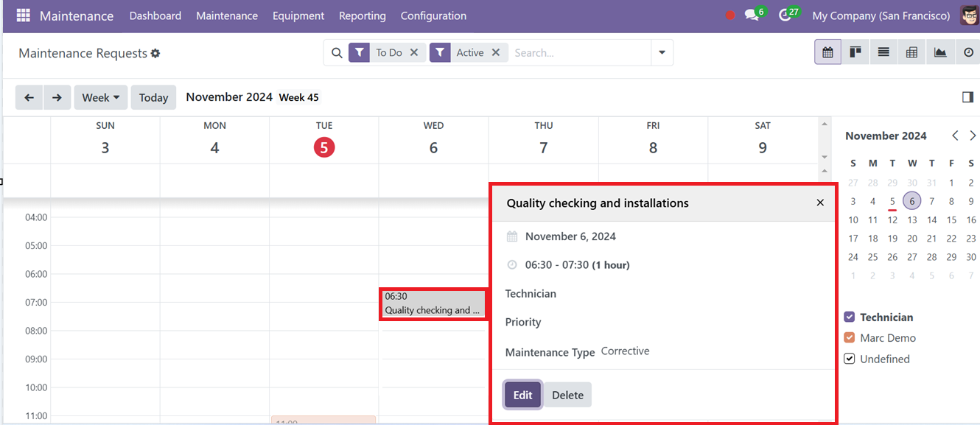Expand the search options dropdown arrow
The height and width of the screenshot is (425, 980).
(662, 52)
